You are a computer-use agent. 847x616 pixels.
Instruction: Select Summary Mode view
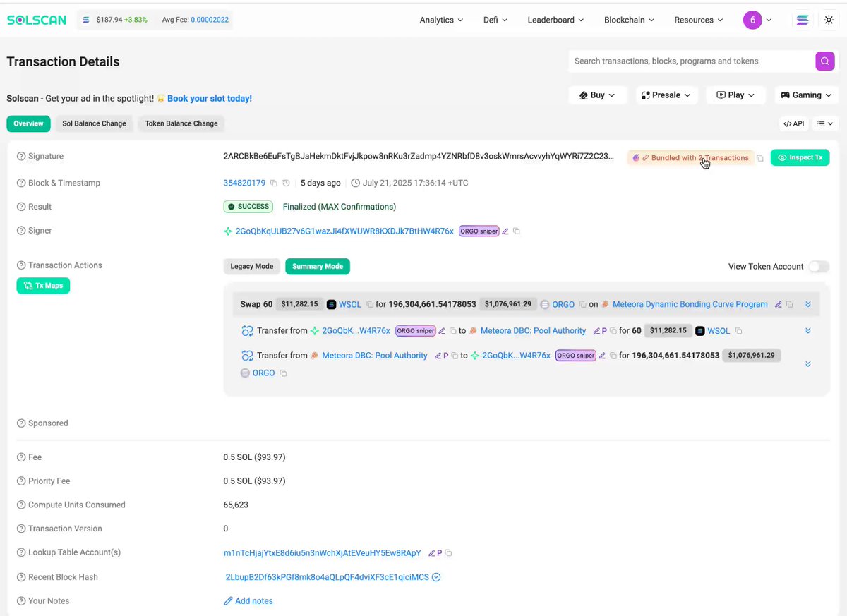point(318,267)
